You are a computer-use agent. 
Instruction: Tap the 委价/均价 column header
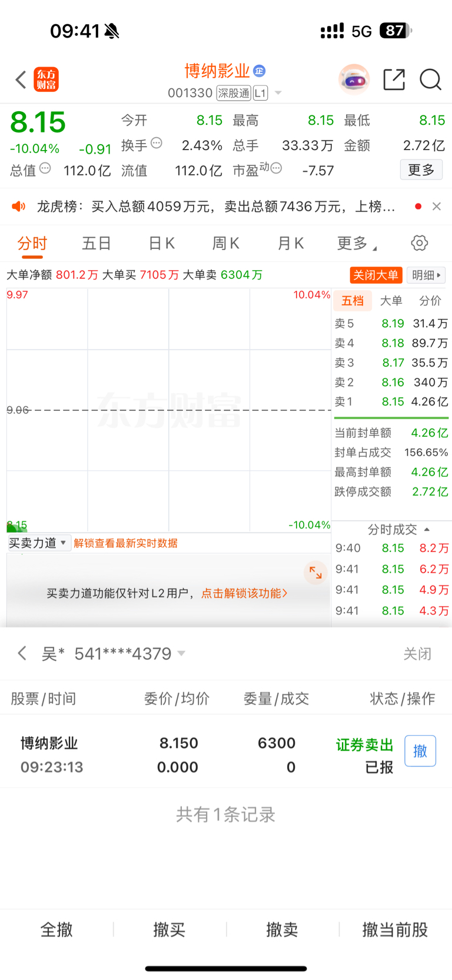pyautogui.click(x=177, y=699)
